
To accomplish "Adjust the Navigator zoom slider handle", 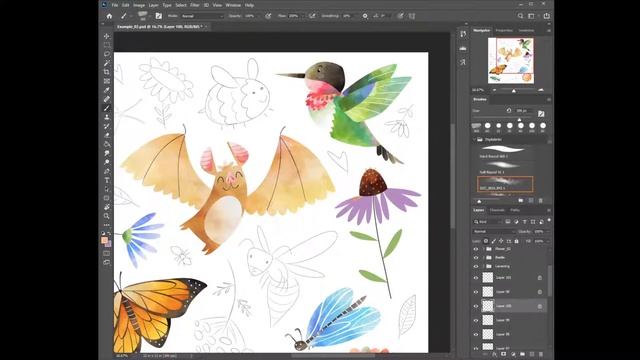I will (513, 90).
